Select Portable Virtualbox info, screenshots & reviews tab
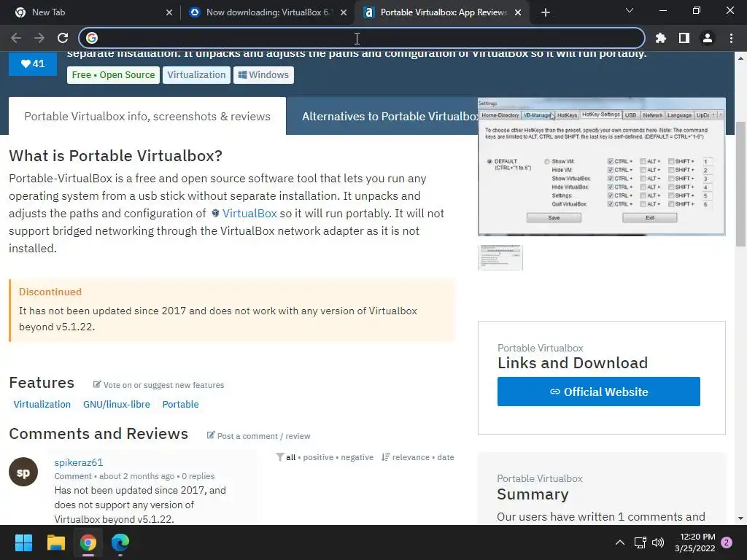Image resolution: width=747 pixels, height=560 pixels. click(x=147, y=116)
